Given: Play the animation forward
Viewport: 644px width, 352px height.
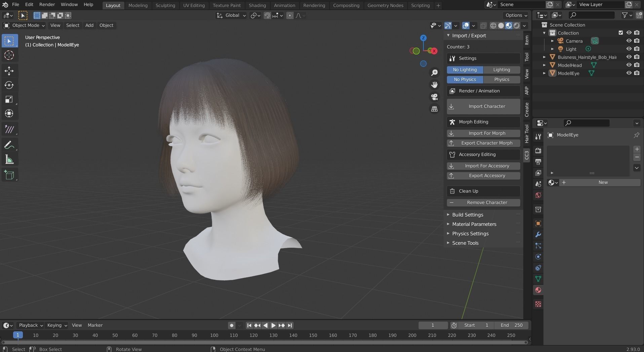Looking at the screenshot, I should [273, 325].
